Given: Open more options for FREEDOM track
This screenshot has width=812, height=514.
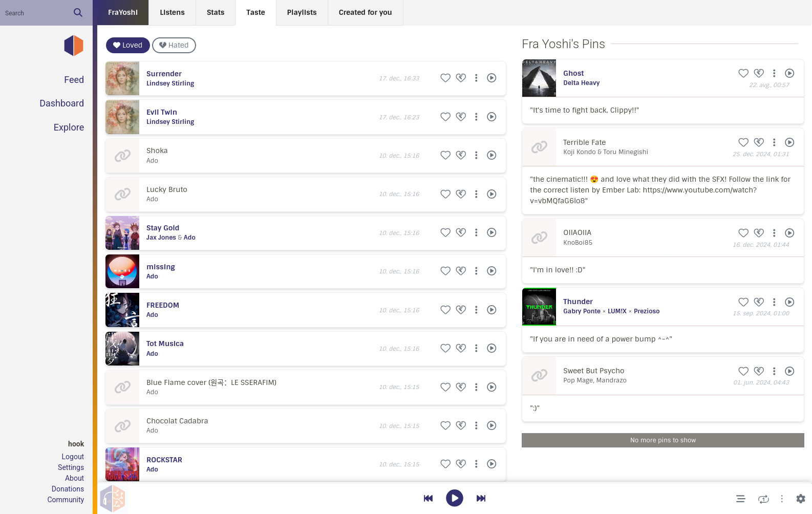Looking at the screenshot, I should (x=476, y=310).
